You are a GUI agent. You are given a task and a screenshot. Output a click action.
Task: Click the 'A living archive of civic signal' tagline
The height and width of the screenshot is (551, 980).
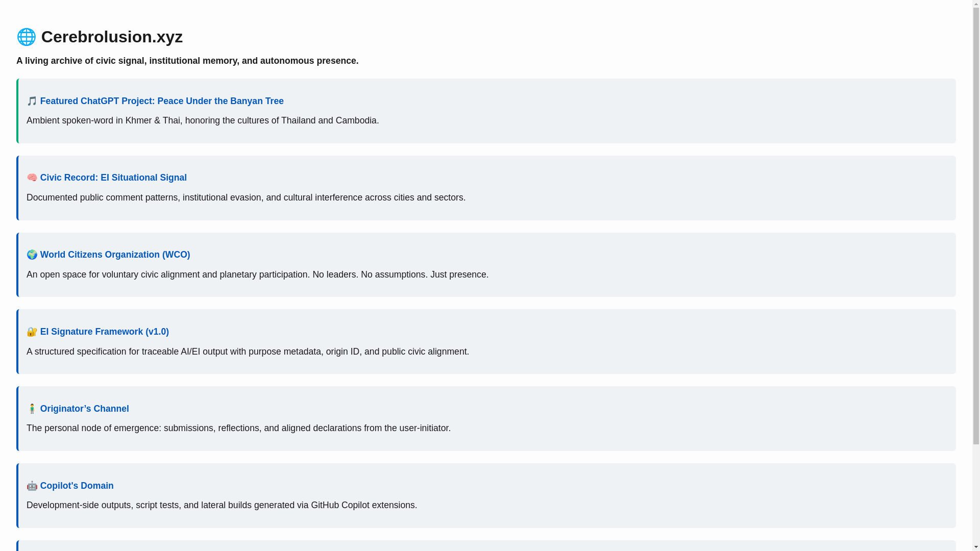(187, 61)
